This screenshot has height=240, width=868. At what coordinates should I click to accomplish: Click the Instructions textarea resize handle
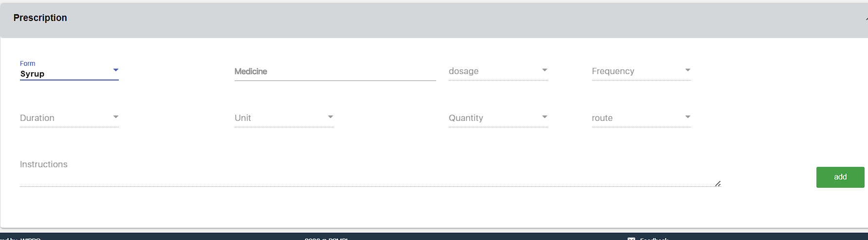click(x=718, y=183)
